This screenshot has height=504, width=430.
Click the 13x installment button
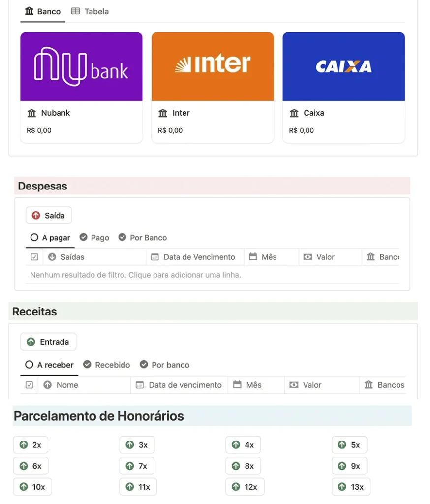click(351, 487)
